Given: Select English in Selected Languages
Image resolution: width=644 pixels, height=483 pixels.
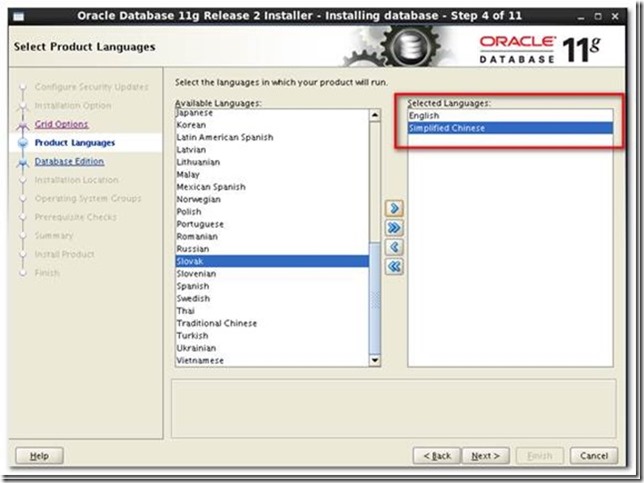Looking at the screenshot, I should coord(510,115).
